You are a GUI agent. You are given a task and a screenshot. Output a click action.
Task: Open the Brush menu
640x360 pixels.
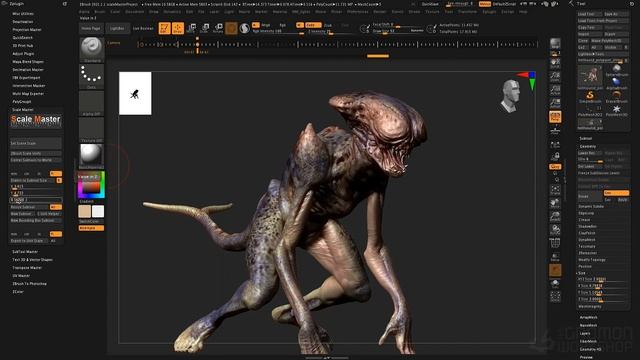100,12
